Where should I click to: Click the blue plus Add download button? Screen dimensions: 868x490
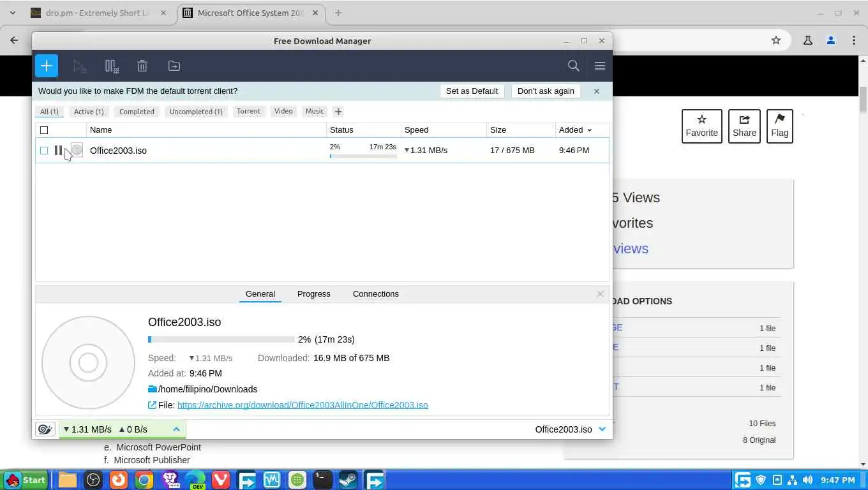pyautogui.click(x=47, y=66)
